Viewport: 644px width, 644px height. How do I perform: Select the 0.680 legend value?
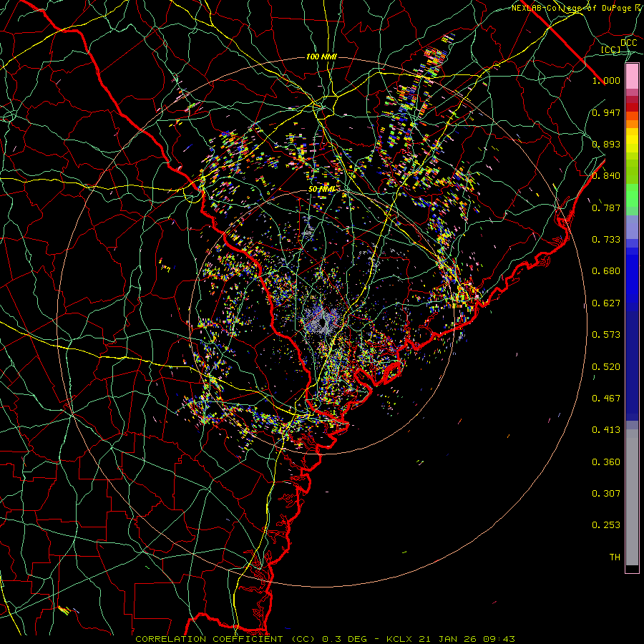606,271
